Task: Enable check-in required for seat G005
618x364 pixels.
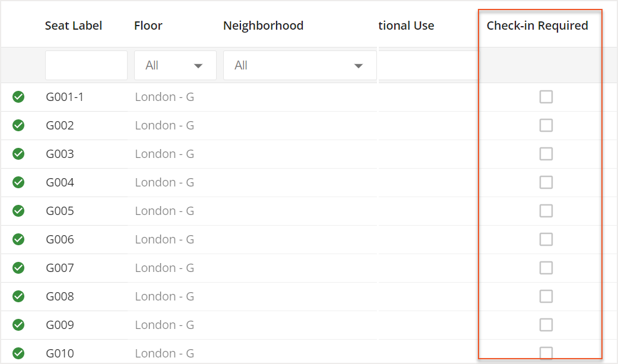Action: click(x=546, y=210)
